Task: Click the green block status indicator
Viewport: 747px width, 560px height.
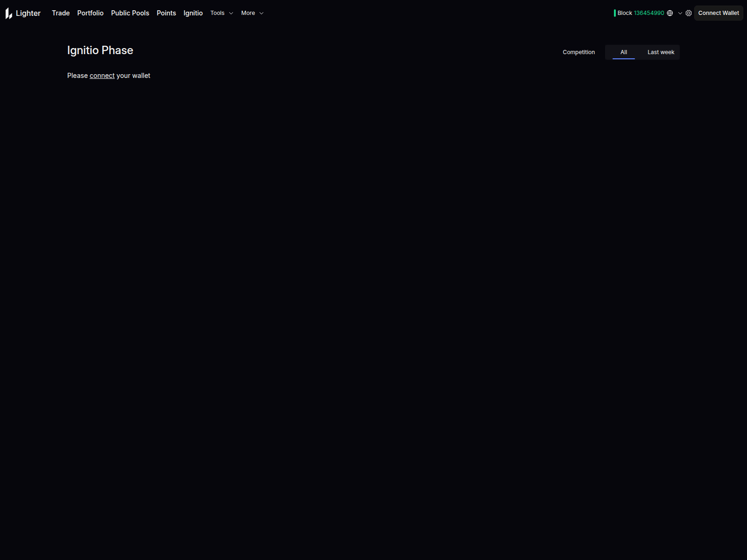Action: [615, 13]
